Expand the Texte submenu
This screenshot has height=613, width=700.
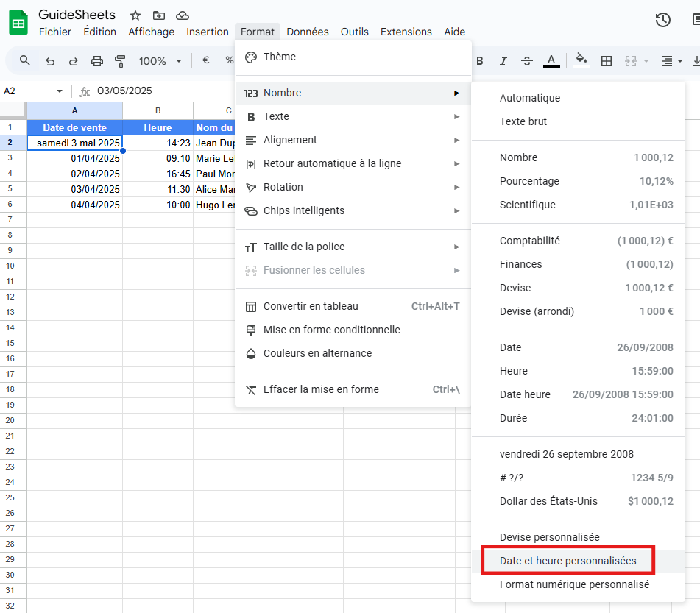point(353,116)
